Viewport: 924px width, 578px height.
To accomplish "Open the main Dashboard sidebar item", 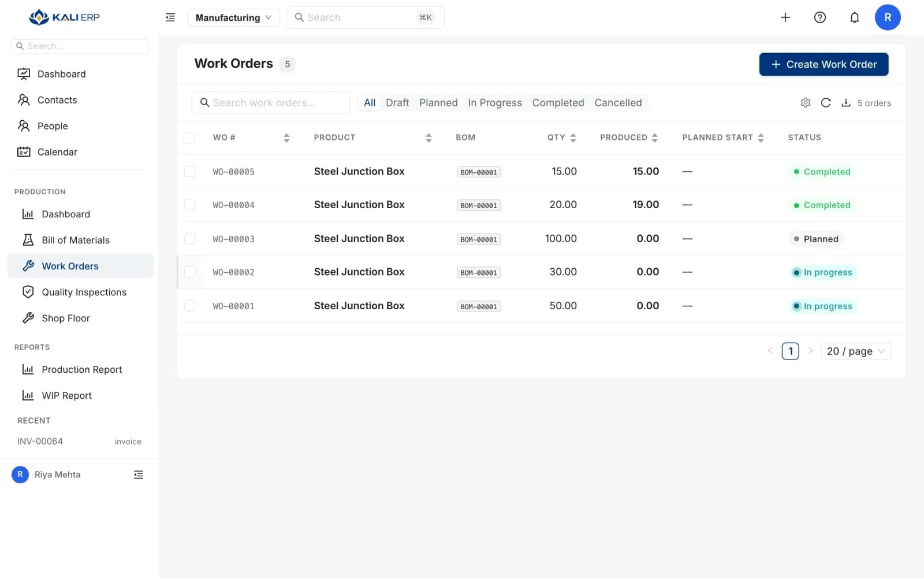I will pyautogui.click(x=81, y=74).
